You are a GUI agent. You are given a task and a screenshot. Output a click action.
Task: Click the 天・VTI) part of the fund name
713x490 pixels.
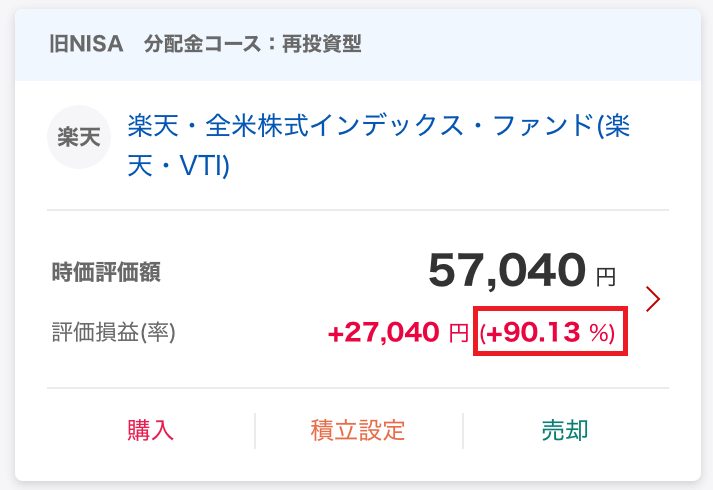point(178,165)
